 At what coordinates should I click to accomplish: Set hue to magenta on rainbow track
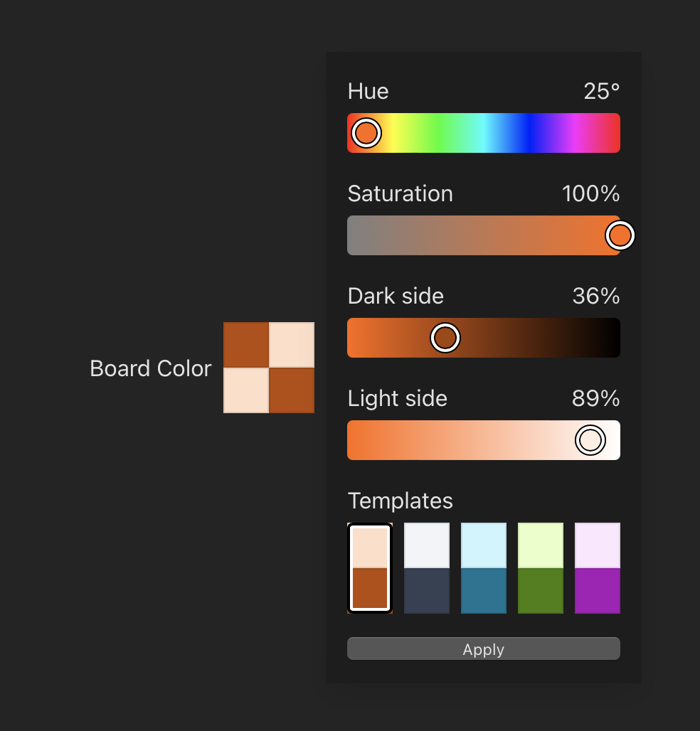point(575,133)
